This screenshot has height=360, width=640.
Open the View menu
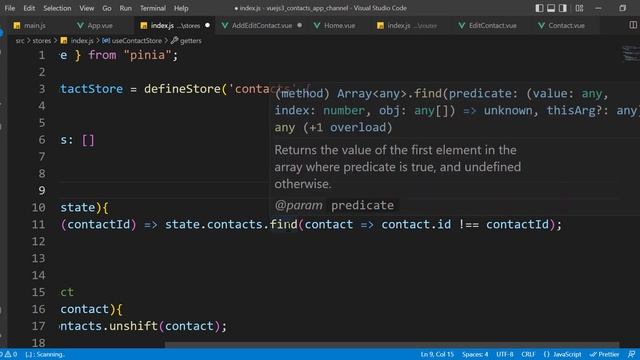(x=87, y=8)
